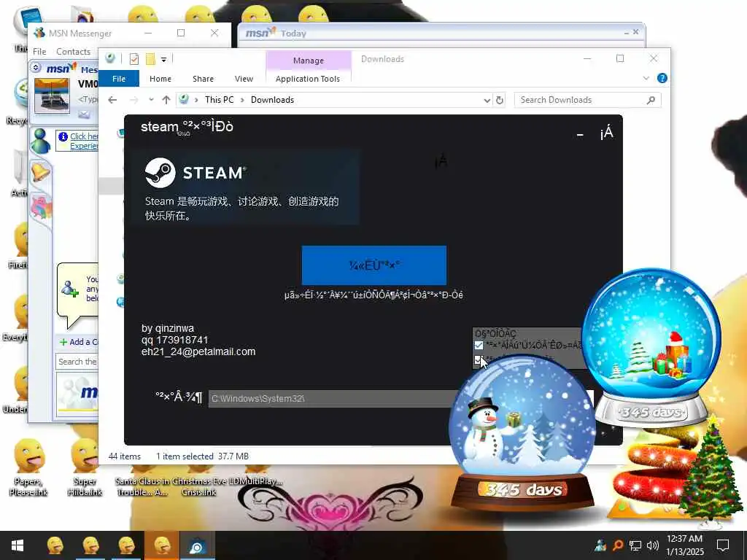This screenshot has height=560, width=747.
Task: Switch to the Home ribbon tab
Action: 160,79
